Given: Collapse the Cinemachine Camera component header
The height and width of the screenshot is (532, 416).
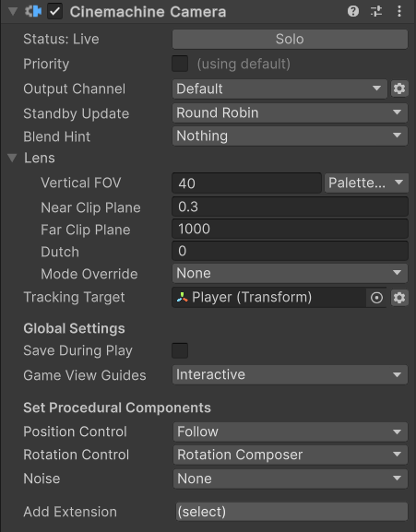Looking at the screenshot, I should coord(13,12).
